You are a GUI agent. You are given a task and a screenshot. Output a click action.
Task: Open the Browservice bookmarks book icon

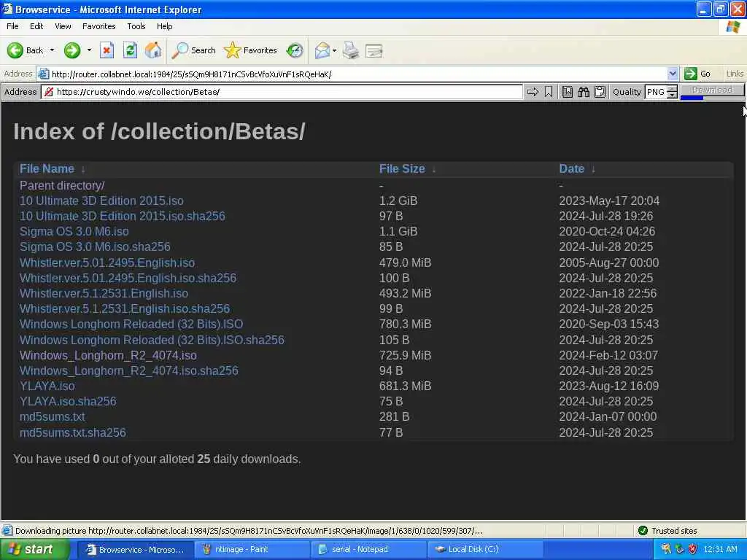point(567,91)
